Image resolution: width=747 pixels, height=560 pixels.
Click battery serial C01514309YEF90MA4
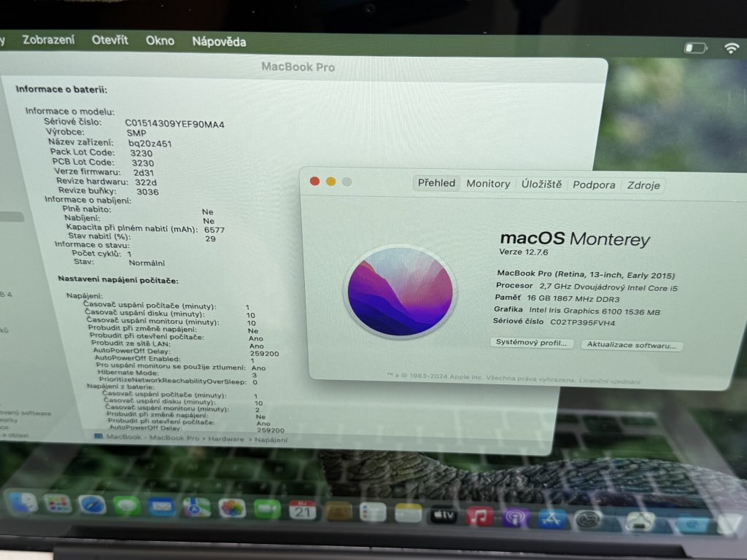pyautogui.click(x=174, y=124)
